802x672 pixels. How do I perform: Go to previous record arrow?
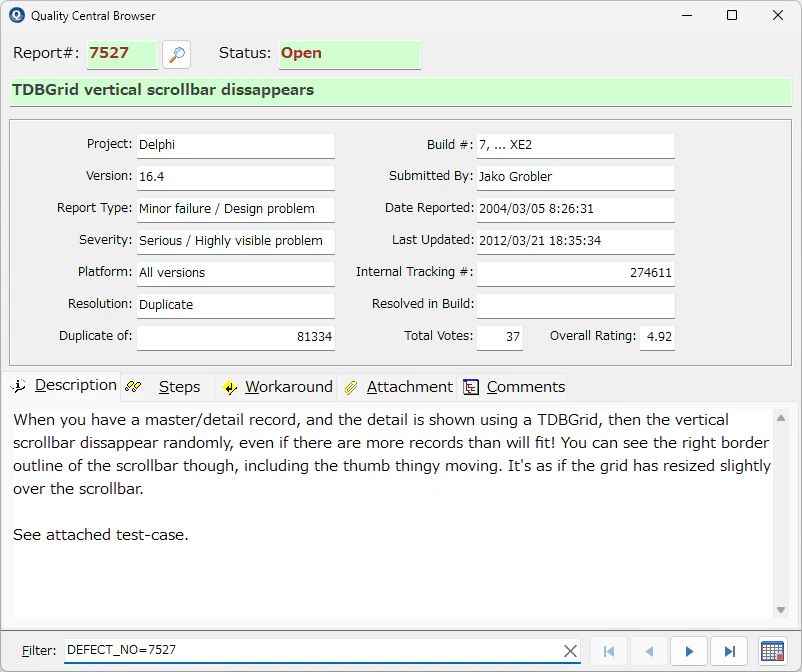click(649, 651)
